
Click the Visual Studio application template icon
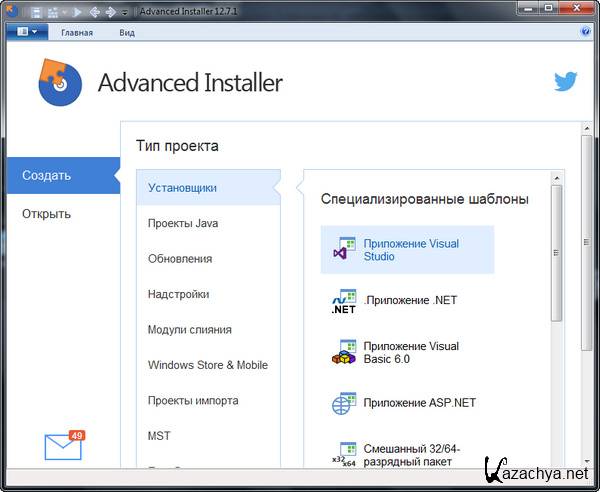tap(344, 250)
